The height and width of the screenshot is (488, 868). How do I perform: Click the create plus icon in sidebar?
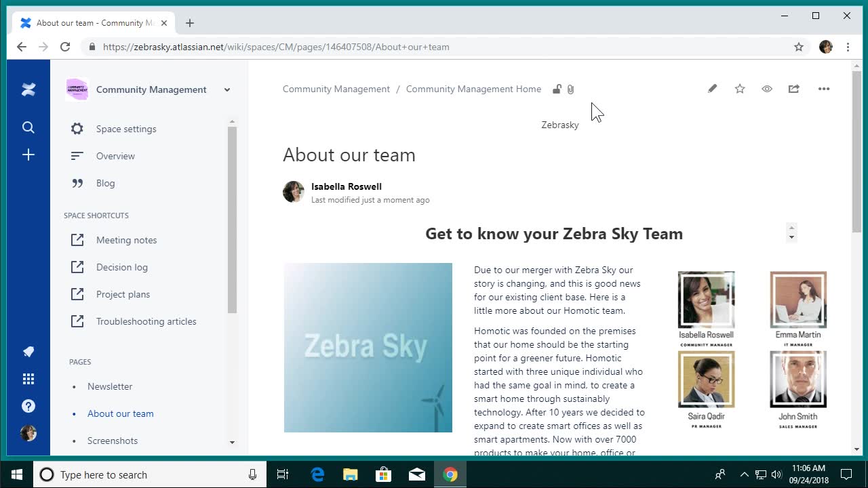(x=28, y=155)
